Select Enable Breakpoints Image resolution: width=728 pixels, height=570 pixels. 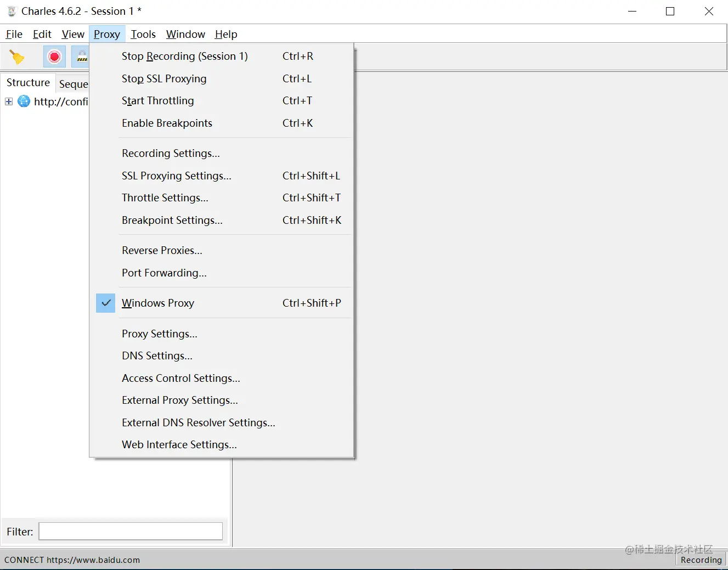pos(222,123)
